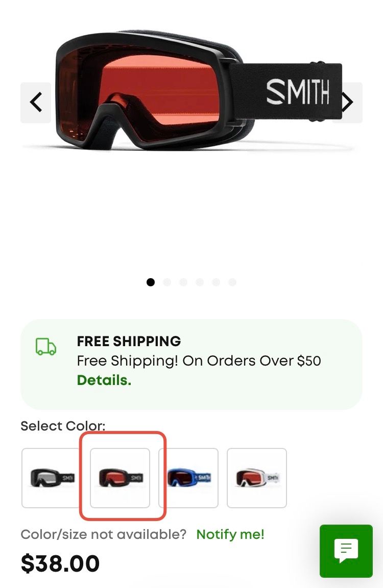Click the Notify me! link
383x588 pixels.
[x=230, y=534]
